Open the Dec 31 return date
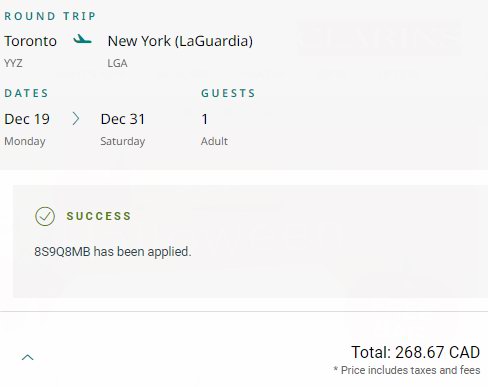 tap(123, 119)
